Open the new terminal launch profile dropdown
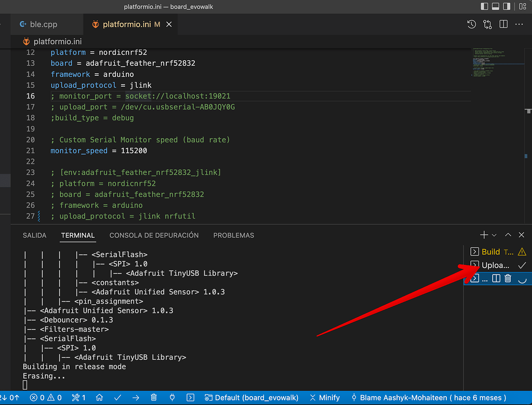 (494, 235)
